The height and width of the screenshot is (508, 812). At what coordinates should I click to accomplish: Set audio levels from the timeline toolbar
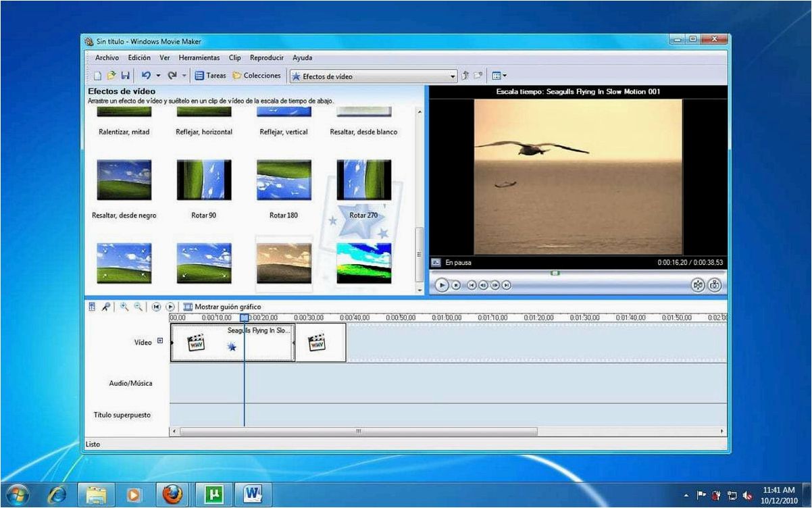point(93,307)
